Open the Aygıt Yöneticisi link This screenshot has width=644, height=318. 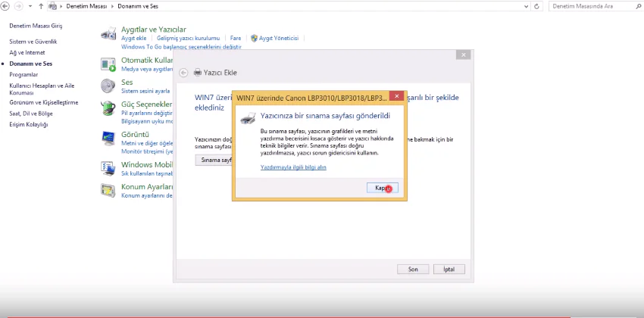(x=279, y=38)
